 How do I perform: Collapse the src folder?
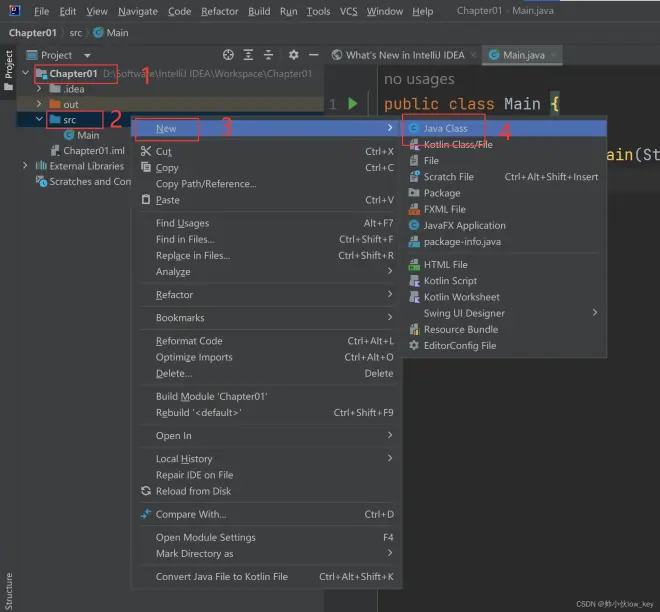coord(39,120)
